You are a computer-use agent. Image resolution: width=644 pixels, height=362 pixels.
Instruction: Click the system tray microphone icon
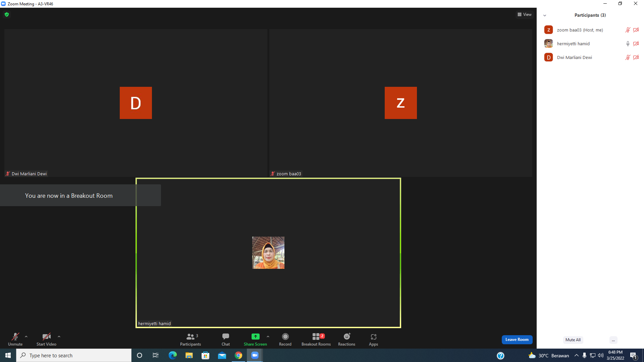tap(585, 355)
